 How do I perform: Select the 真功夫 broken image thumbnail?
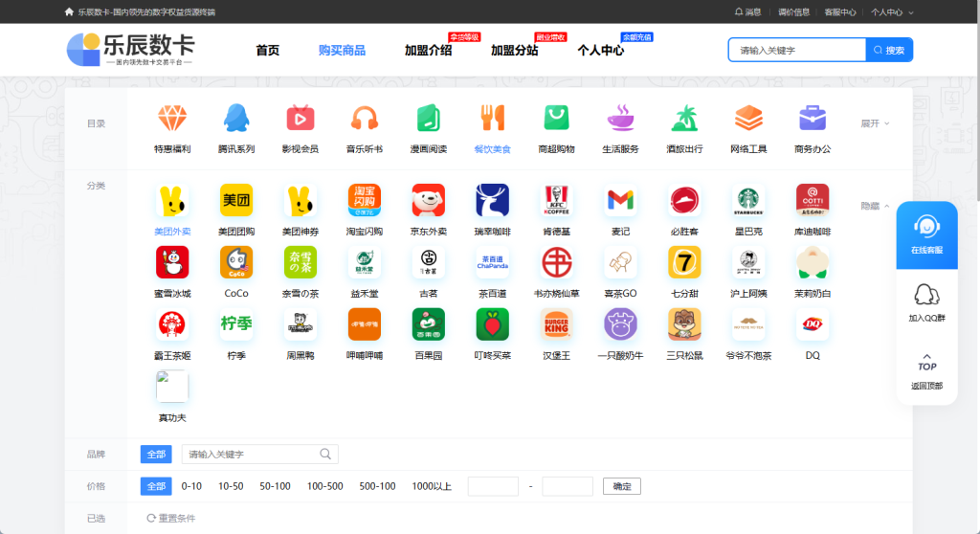coord(172,386)
